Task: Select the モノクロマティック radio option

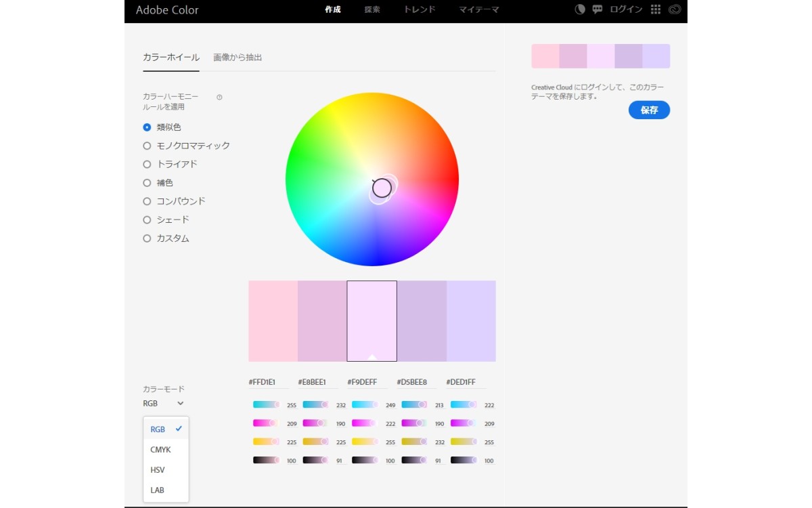Action: (x=147, y=146)
